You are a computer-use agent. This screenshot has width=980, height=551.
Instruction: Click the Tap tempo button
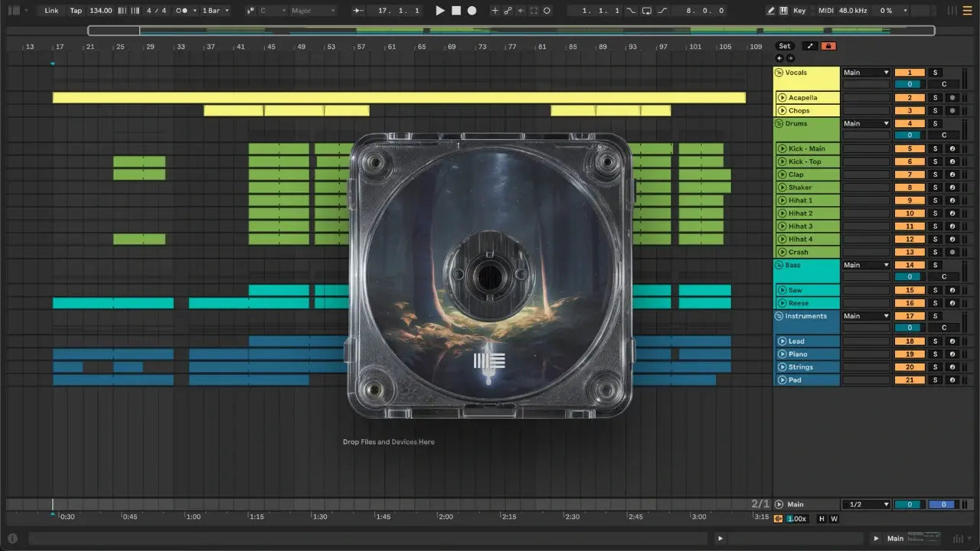[x=76, y=11]
